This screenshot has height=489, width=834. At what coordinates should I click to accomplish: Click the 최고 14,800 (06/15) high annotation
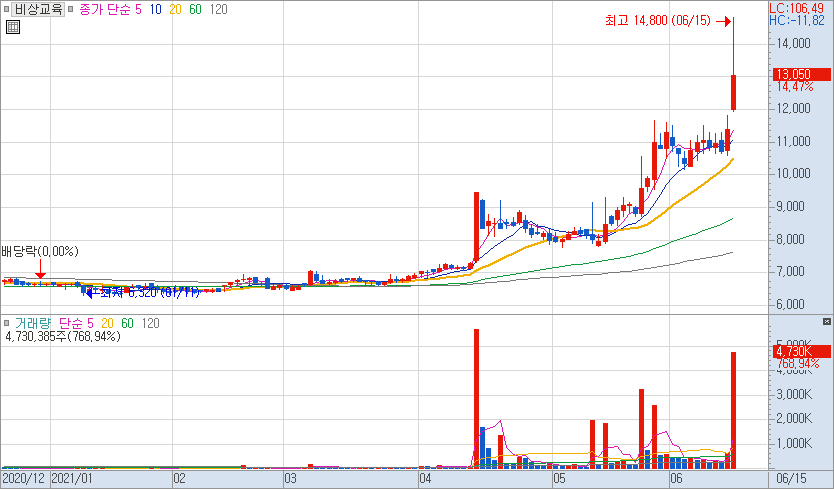(x=657, y=21)
